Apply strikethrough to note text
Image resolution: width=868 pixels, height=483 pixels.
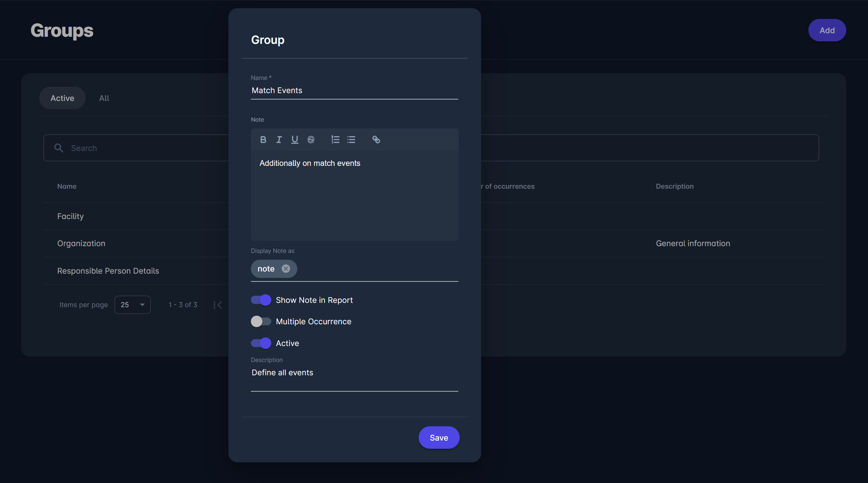tap(311, 139)
